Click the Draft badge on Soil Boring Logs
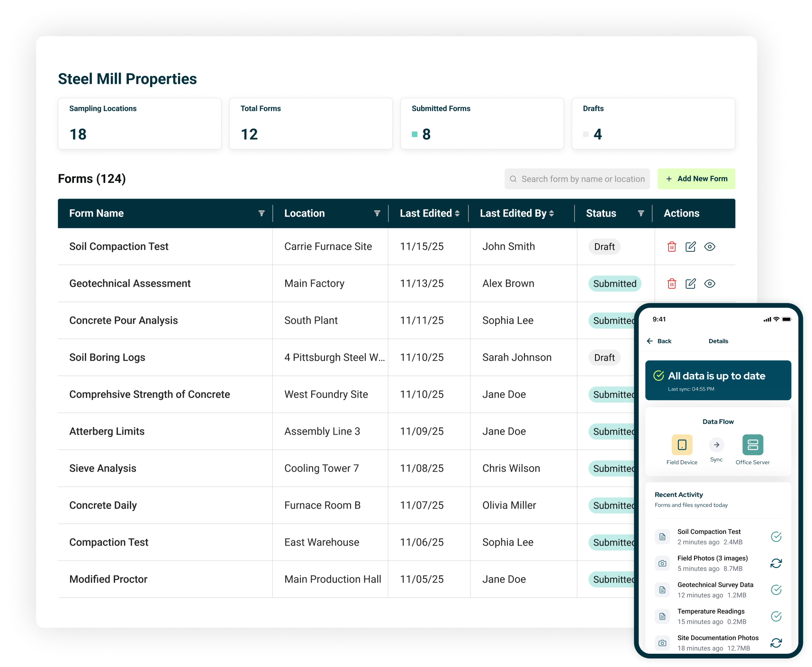812x667 pixels. 604,357
